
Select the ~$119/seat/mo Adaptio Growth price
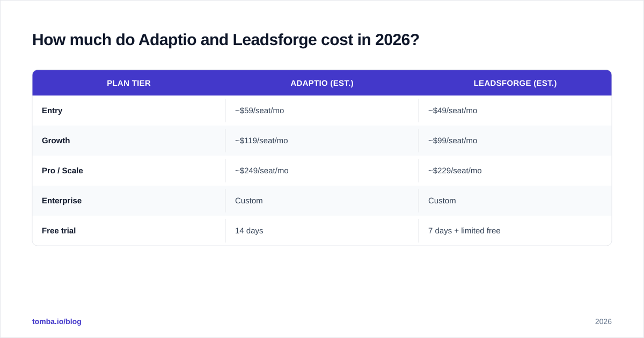[x=261, y=141]
